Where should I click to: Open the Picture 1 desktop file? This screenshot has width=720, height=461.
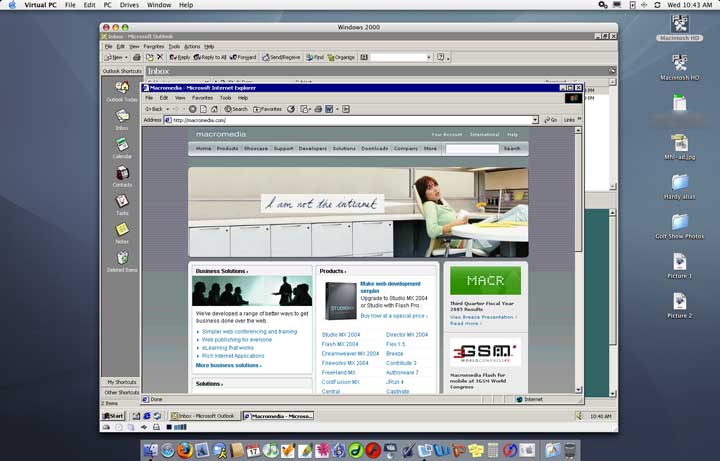click(x=680, y=266)
